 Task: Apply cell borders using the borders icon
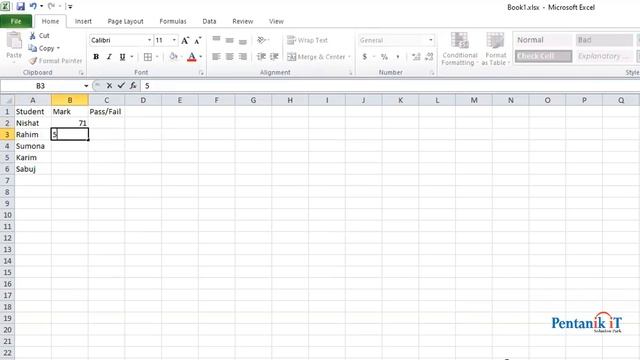(148, 57)
